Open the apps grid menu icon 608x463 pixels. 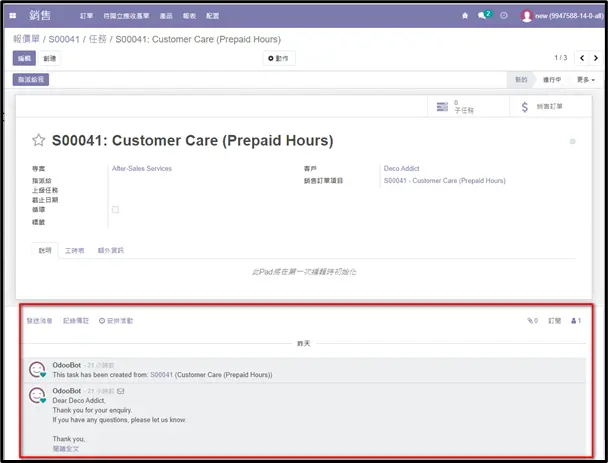click(13, 16)
